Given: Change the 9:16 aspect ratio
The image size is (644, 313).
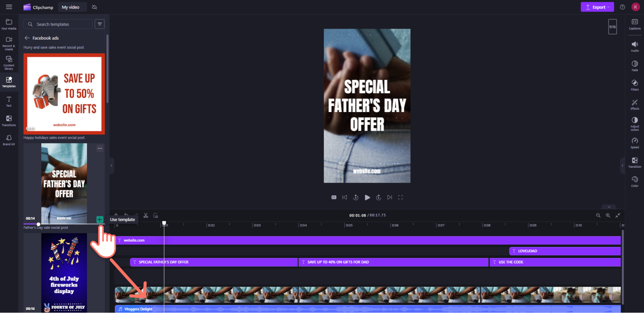Looking at the screenshot, I should (x=612, y=27).
